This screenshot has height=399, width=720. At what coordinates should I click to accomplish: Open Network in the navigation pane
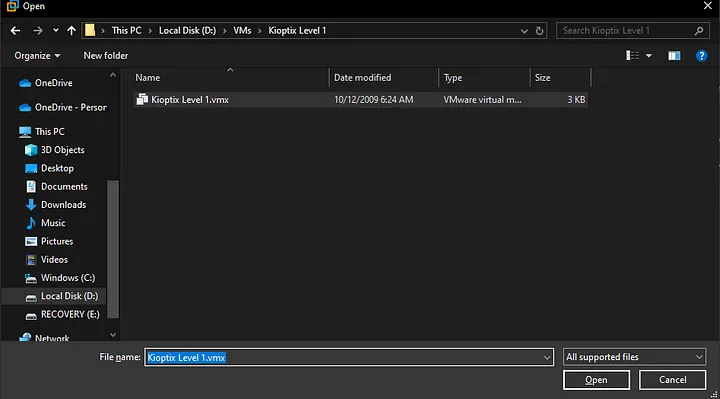pyautogui.click(x=44, y=337)
